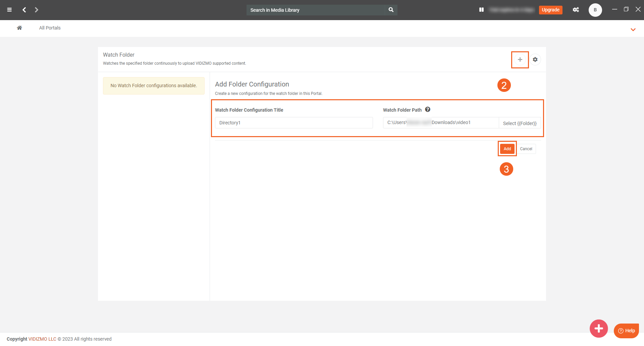Click the VIDIZMO LLC footer link
The width and height of the screenshot is (644, 346).
[x=42, y=339]
